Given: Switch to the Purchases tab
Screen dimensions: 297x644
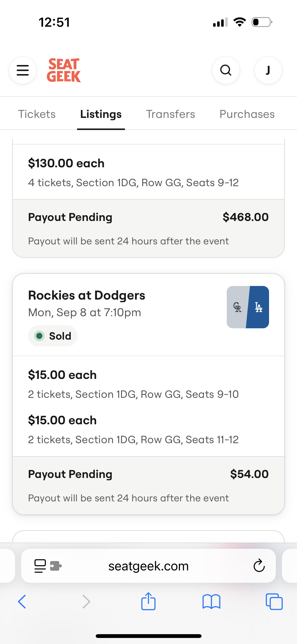Looking at the screenshot, I should click(247, 114).
